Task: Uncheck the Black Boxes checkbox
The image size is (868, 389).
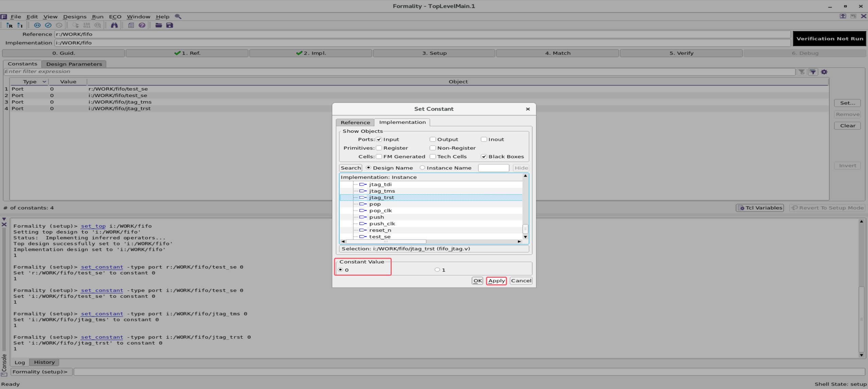Action: (484, 157)
